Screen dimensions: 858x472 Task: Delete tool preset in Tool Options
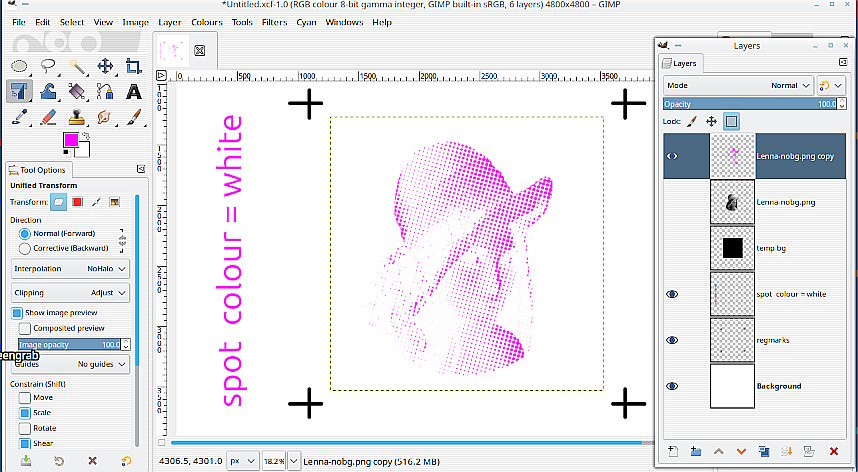[92, 461]
